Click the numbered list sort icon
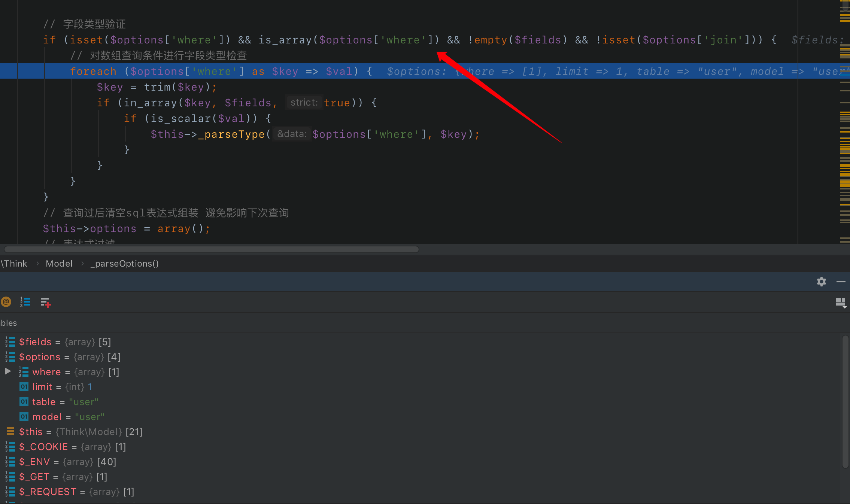Screen dimensions: 850x504 pos(25,302)
